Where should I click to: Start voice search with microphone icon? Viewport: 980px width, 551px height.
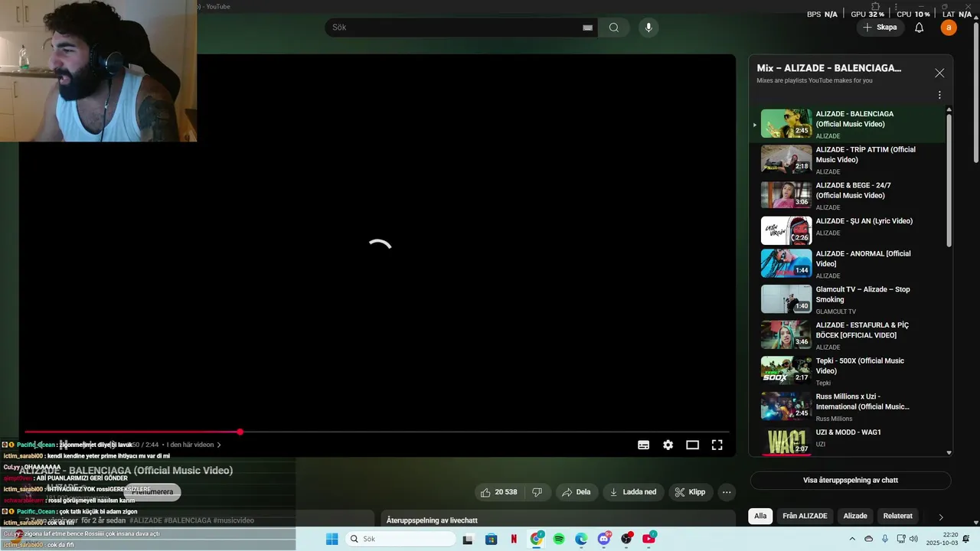[x=648, y=28]
